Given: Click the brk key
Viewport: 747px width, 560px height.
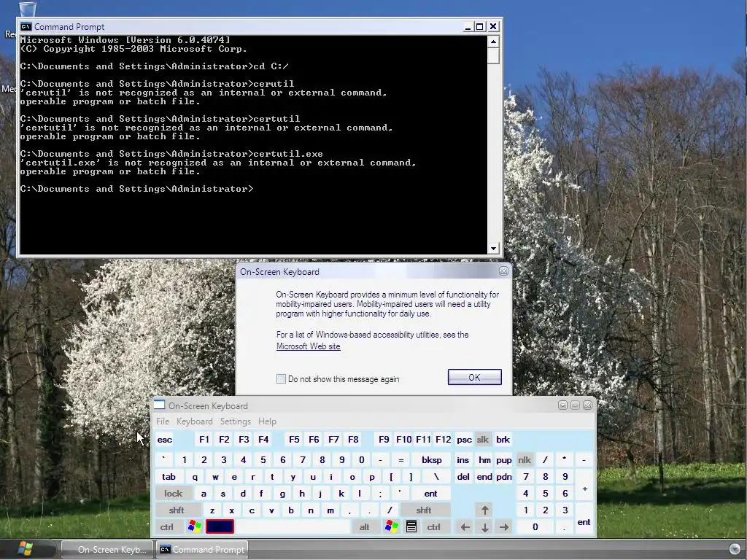Looking at the screenshot, I should tap(503, 440).
